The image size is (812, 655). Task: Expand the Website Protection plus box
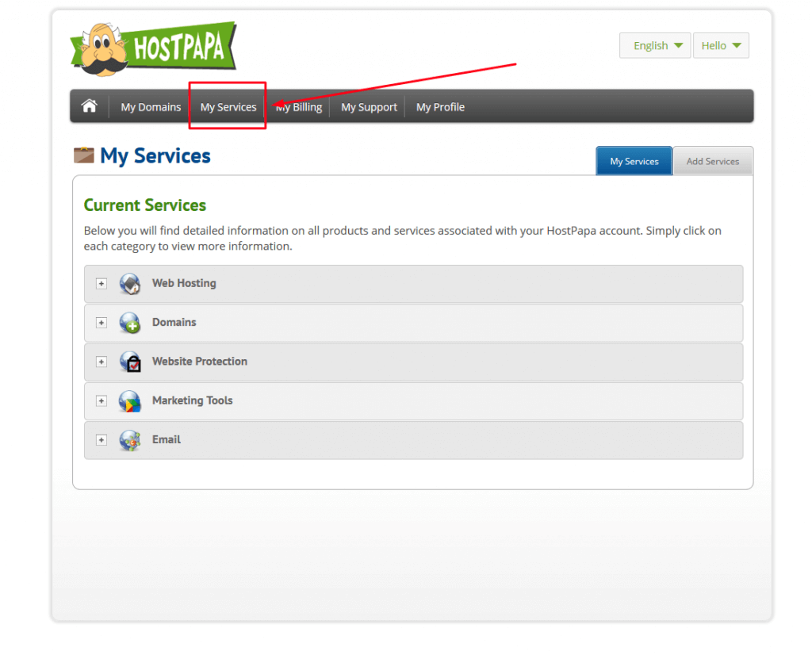(x=101, y=362)
